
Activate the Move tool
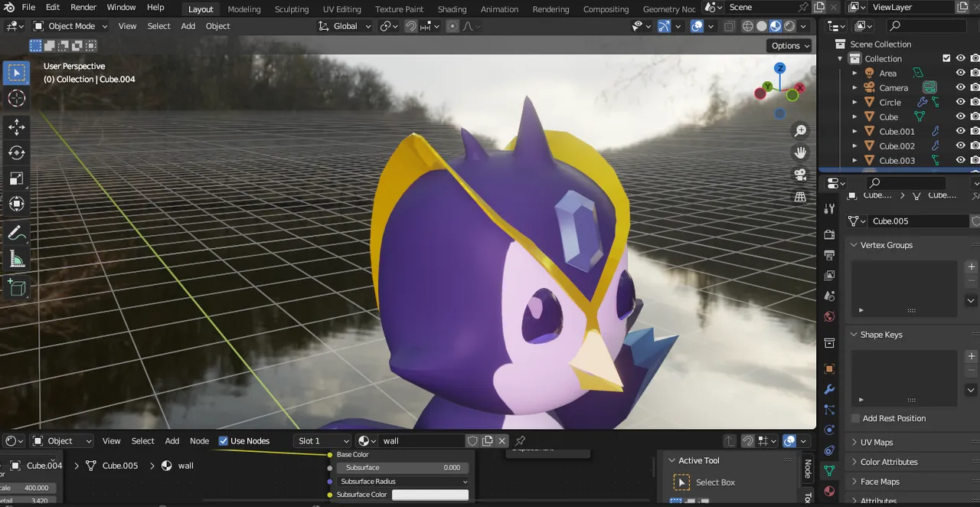click(16, 127)
